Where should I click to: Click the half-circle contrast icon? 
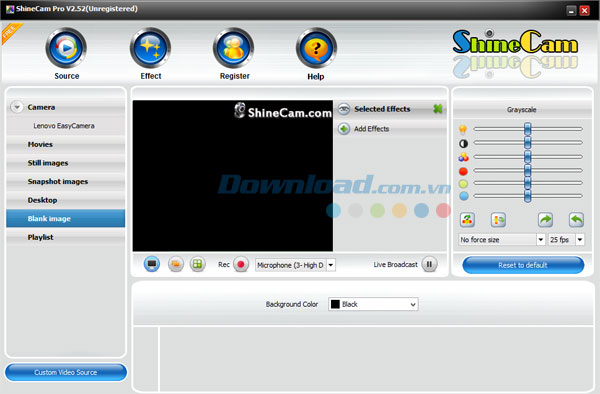click(x=463, y=143)
